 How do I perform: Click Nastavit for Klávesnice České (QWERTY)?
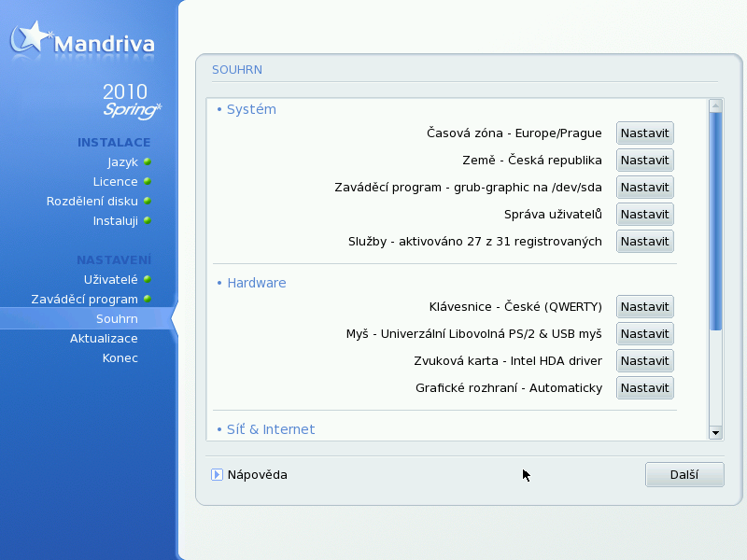click(644, 307)
